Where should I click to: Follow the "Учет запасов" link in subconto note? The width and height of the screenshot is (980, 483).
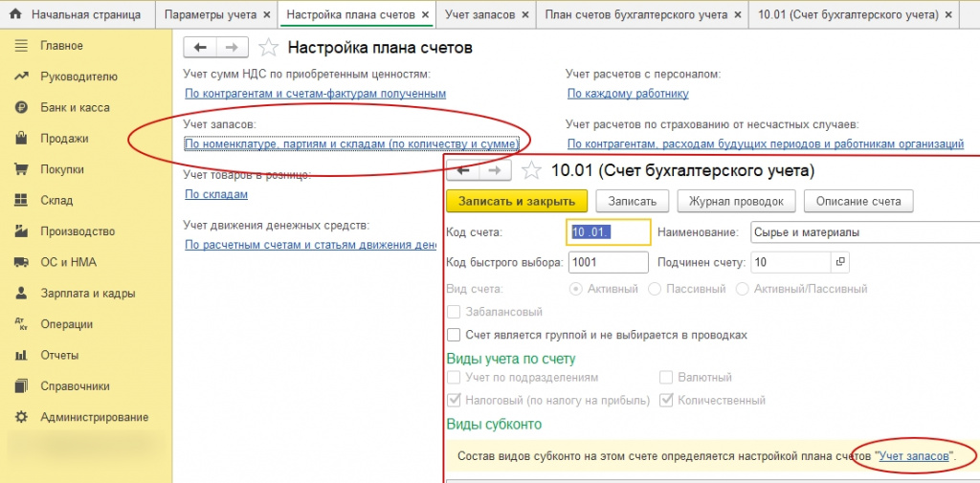[x=914, y=457]
